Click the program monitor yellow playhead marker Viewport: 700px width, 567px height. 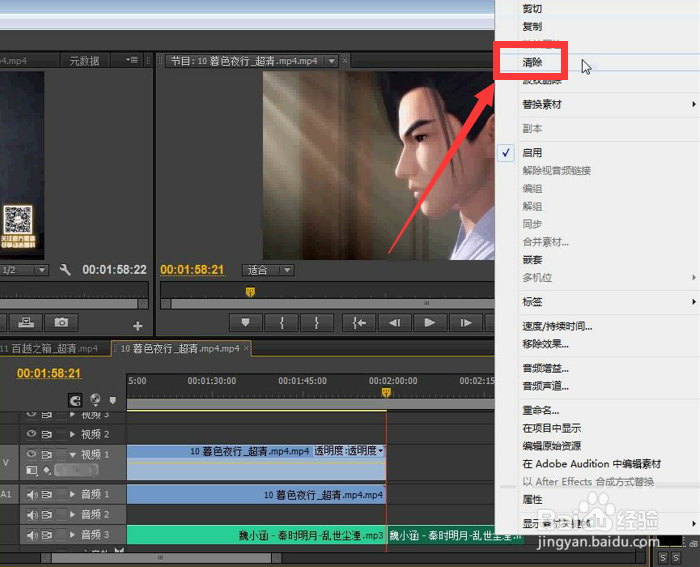coord(250,292)
